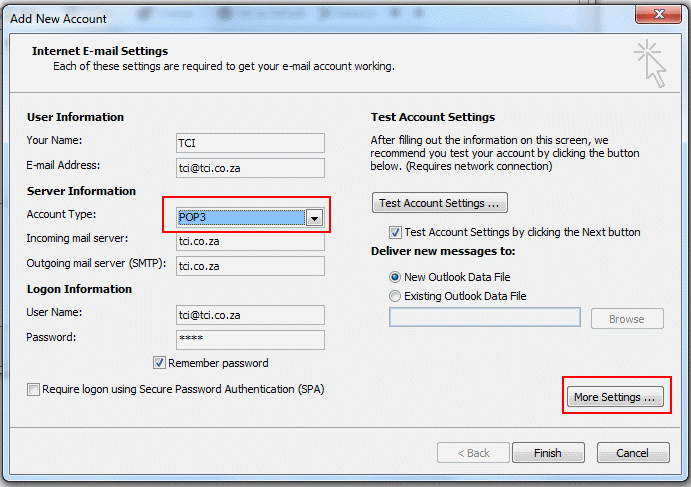This screenshot has width=691, height=487.
Task: Click the Finish button
Action: pyautogui.click(x=548, y=453)
